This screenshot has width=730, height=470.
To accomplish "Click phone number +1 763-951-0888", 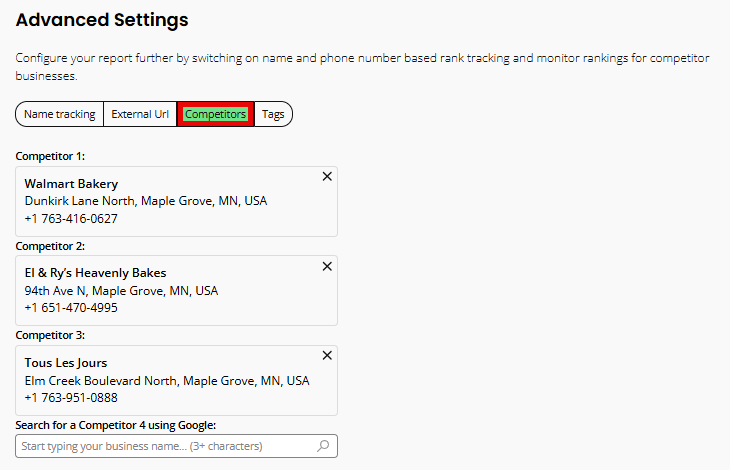I will point(71,398).
